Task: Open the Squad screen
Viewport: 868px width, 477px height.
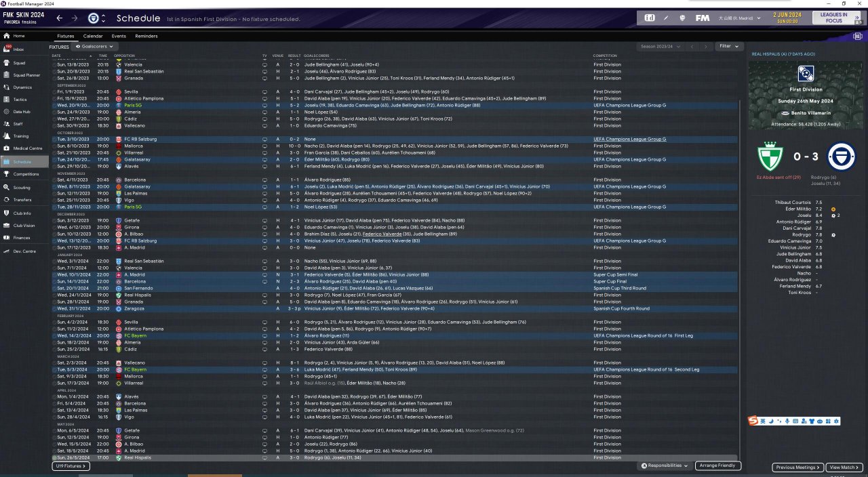Action: 24,62
